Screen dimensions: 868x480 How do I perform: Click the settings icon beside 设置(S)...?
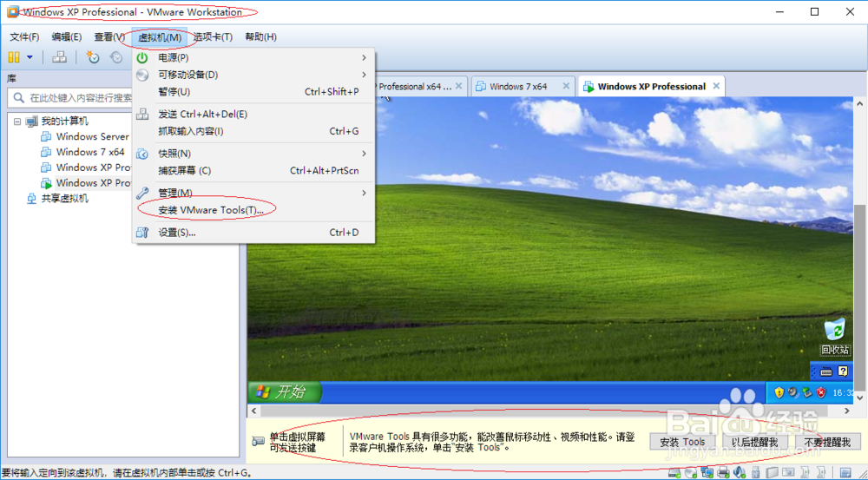click(x=142, y=233)
